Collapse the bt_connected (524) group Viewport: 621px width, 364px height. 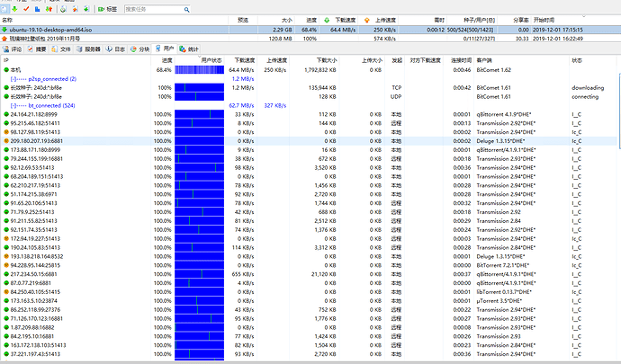point(13,105)
